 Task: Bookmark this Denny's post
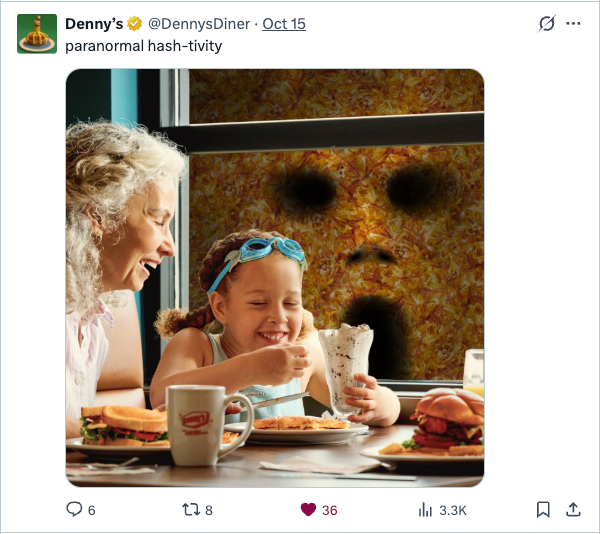(x=543, y=510)
